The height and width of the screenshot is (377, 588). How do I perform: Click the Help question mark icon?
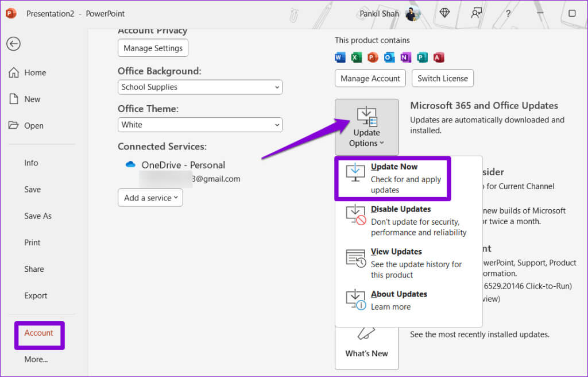click(508, 14)
